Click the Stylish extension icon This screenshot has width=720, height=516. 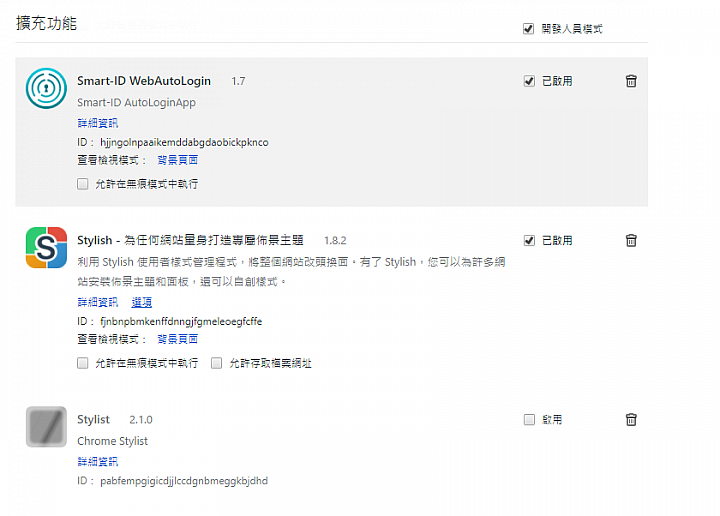[46, 247]
